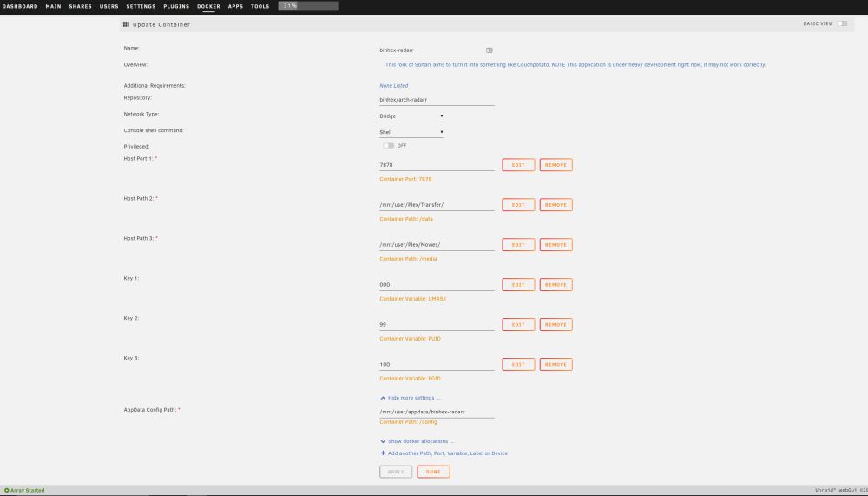Click the Host Path 3 Movies field
The image size is (868, 496).
pos(437,245)
